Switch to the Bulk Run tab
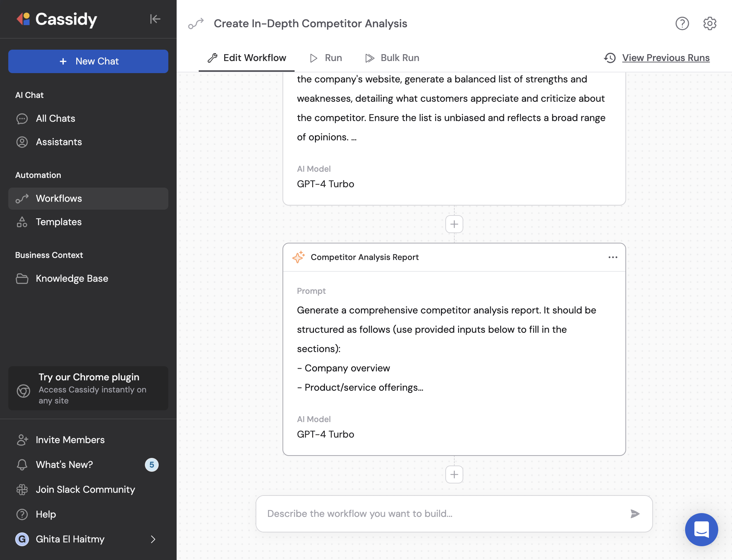The image size is (732, 560). pyautogui.click(x=392, y=58)
